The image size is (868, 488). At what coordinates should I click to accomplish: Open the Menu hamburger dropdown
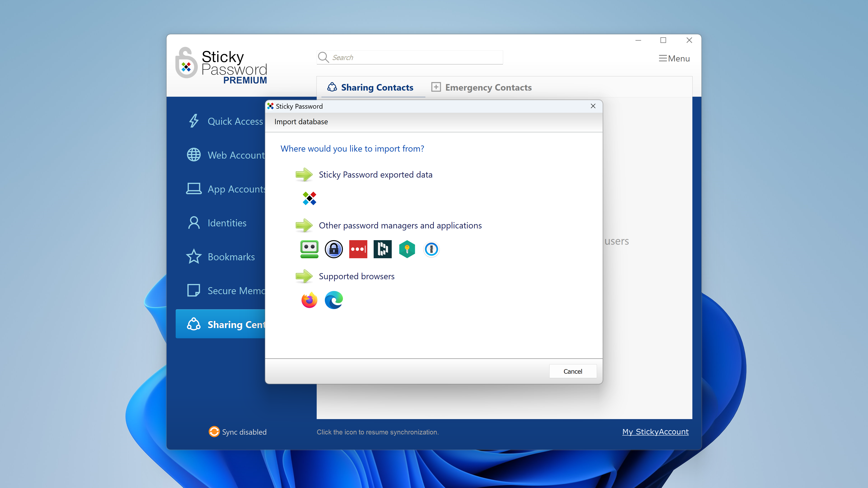(x=674, y=59)
